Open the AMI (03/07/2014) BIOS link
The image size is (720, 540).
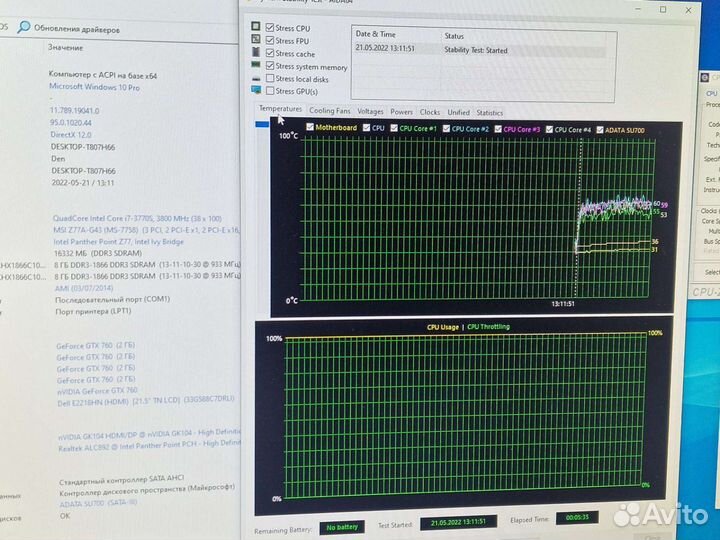[x=84, y=288]
